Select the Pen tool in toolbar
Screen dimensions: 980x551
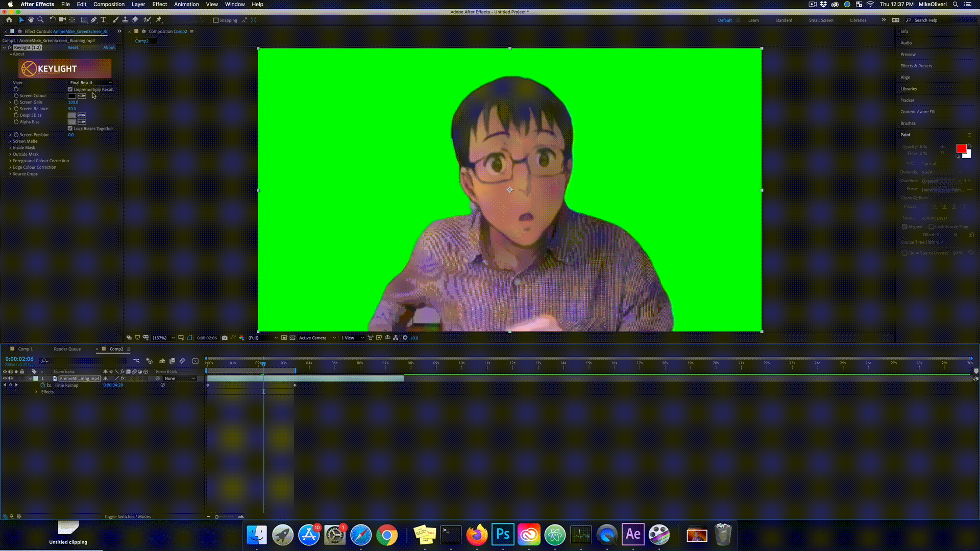pos(93,20)
